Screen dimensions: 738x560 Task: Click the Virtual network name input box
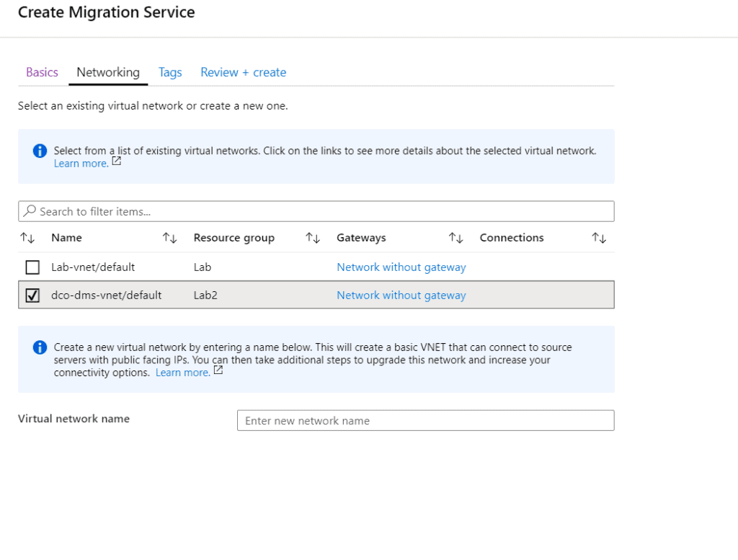(x=425, y=421)
